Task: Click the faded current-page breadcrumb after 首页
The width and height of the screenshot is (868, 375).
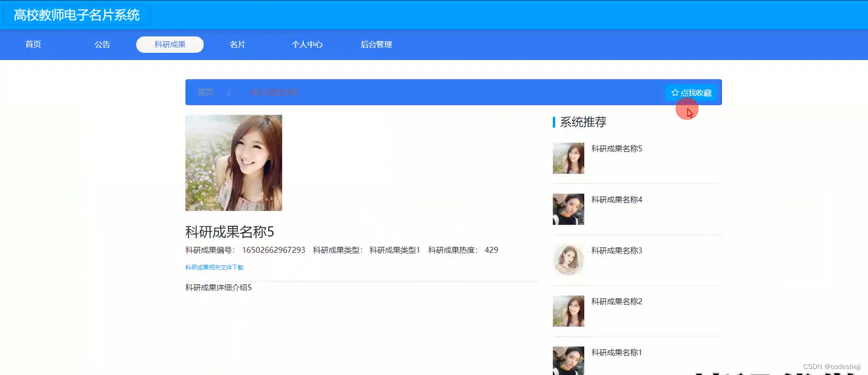Action: (274, 92)
